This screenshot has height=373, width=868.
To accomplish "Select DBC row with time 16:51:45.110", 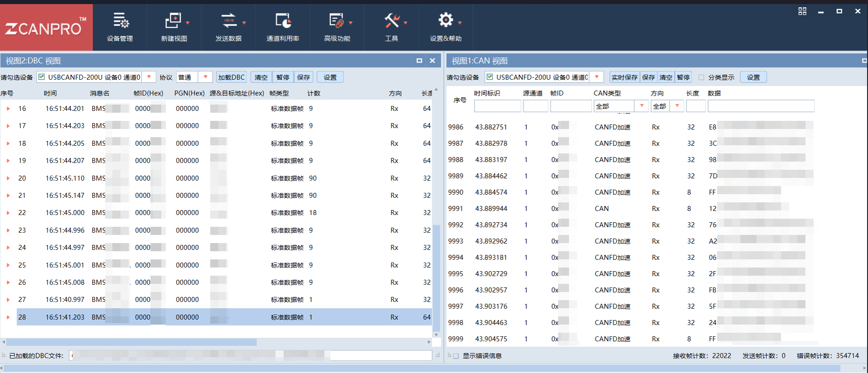I will pyautogui.click(x=224, y=178).
